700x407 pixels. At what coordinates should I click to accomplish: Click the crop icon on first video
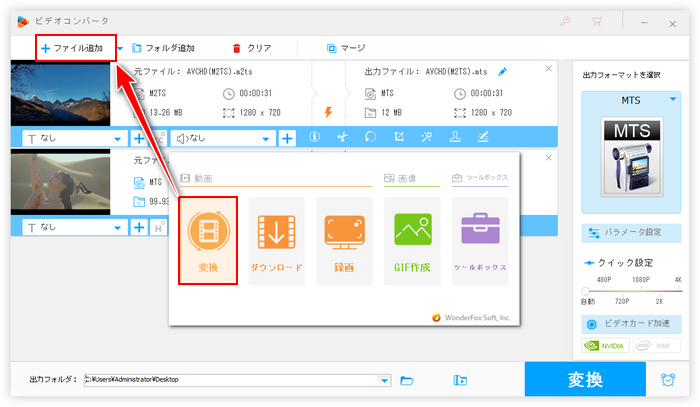point(399,138)
